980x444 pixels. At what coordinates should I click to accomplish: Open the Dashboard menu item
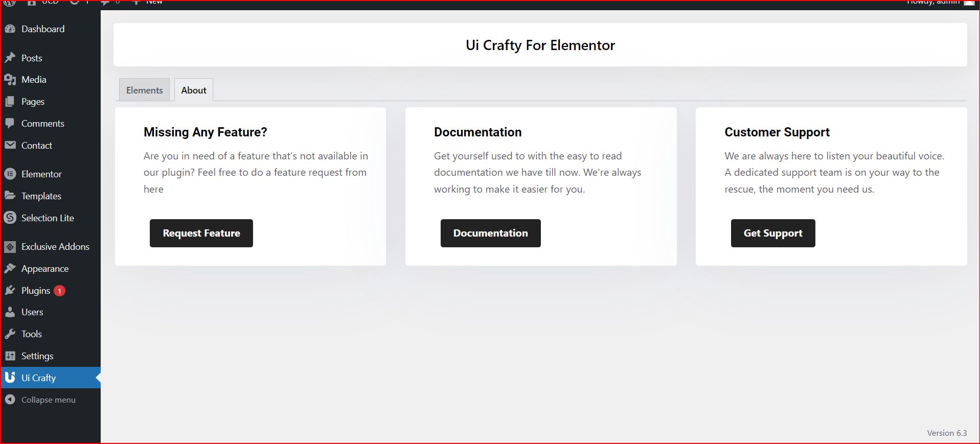pos(51,29)
